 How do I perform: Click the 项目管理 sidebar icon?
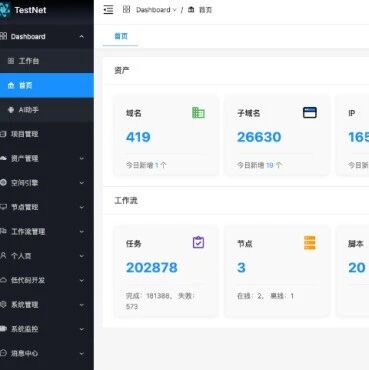(x=3, y=134)
